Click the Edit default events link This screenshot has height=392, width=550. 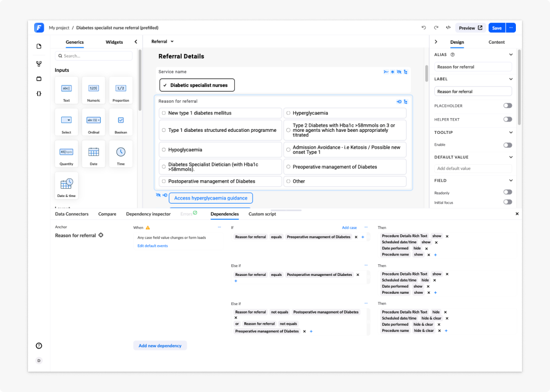153,246
